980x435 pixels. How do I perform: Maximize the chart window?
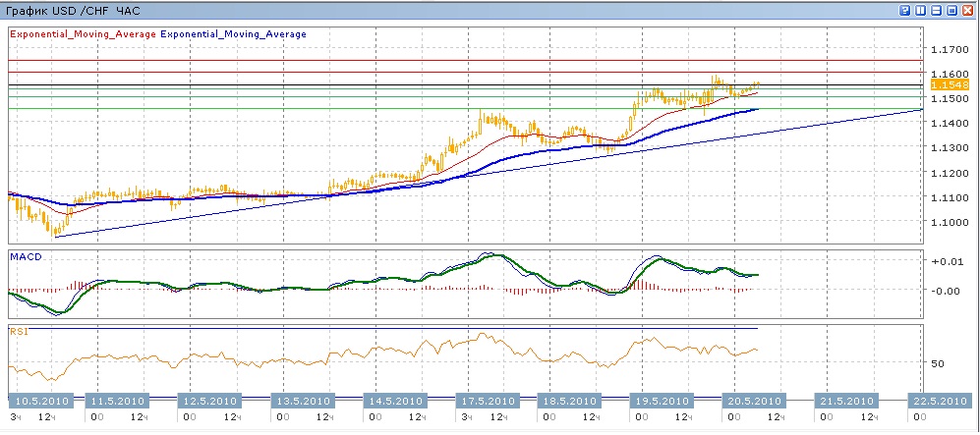click(x=952, y=10)
